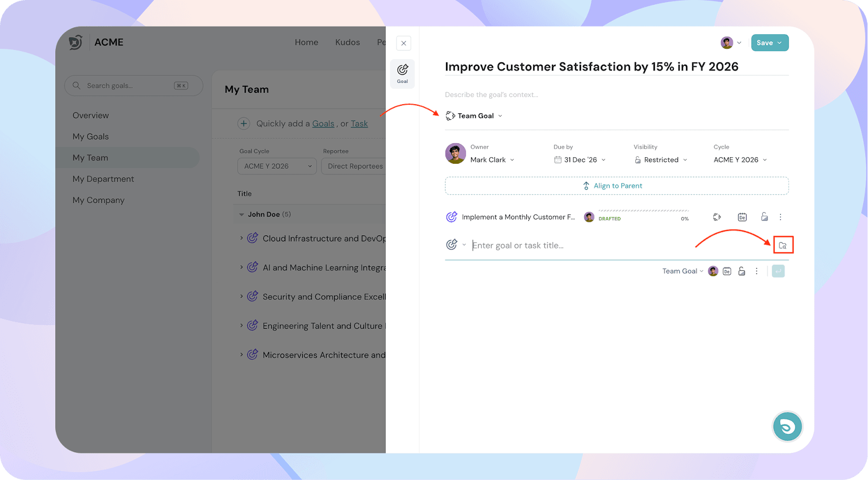This screenshot has width=868, height=480.
Task: Select My Team in the background sidebar
Action: point(128,158)
